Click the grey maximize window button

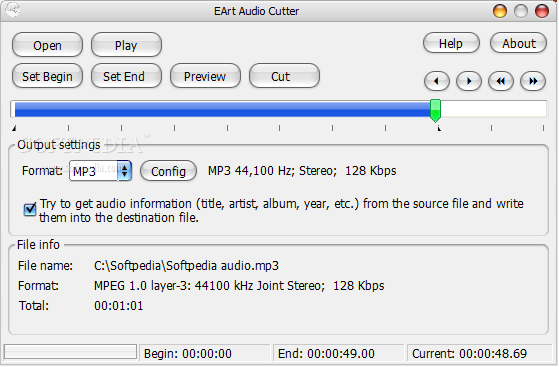click(521, 11)
